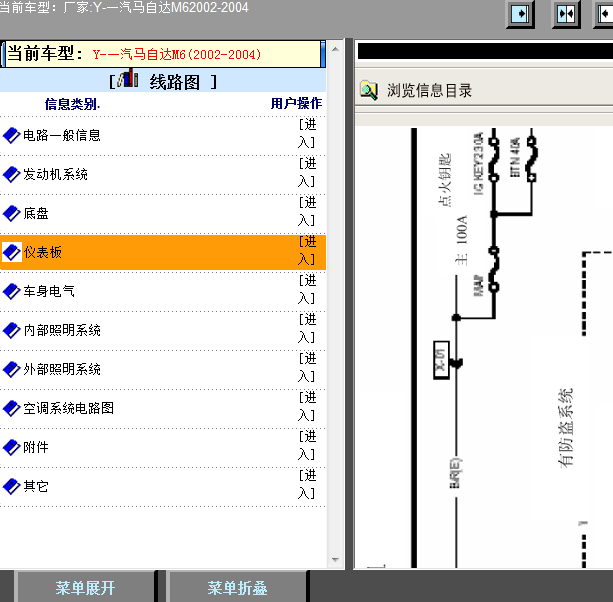The image size is (613, 602).
Task: Click the 浏览信息目录 folder magnifier icon
Action: coord(369,90)
